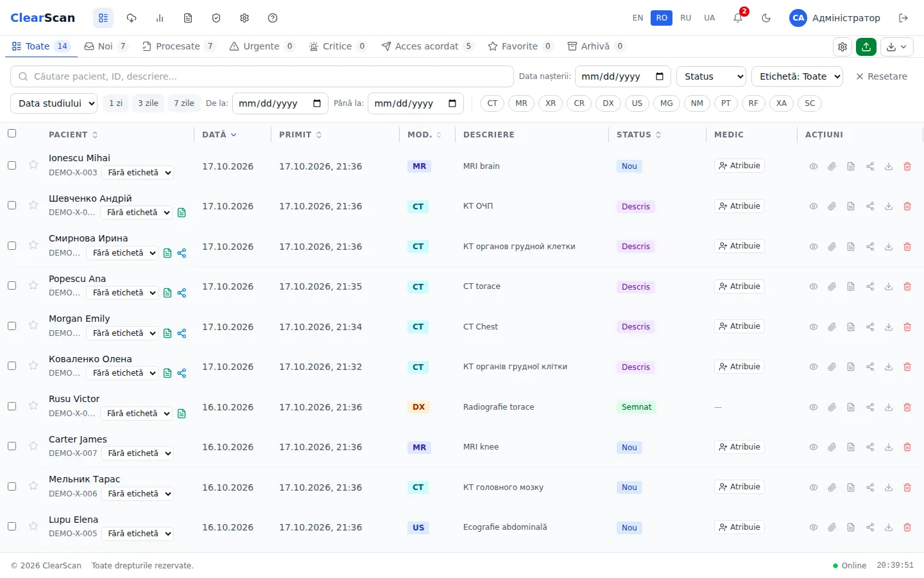Click the Data nașterii date field
The width and height of the screenshot is (924, 578).
[x=622, y=76]
